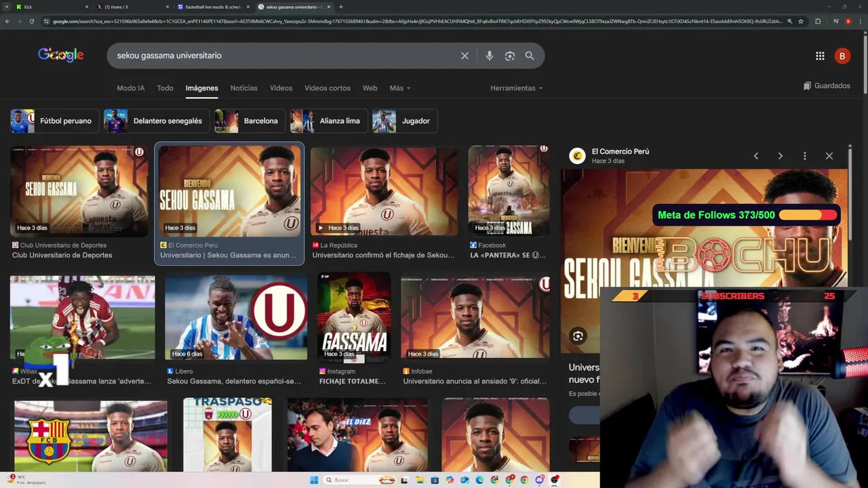This screenshot has width=868, height=488.
Task: Open La República image result thumbnail
Action: coord(384,191)
